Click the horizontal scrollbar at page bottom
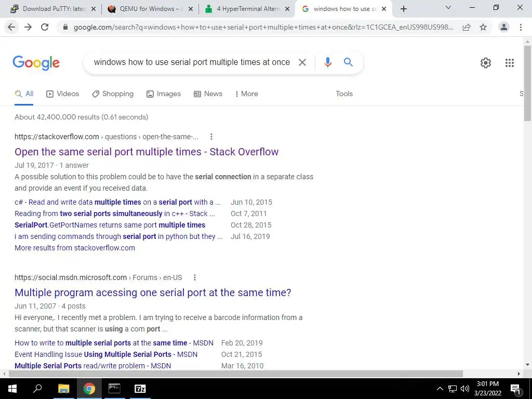The height and width of the screenshot is (399, 532). [236, 374]
